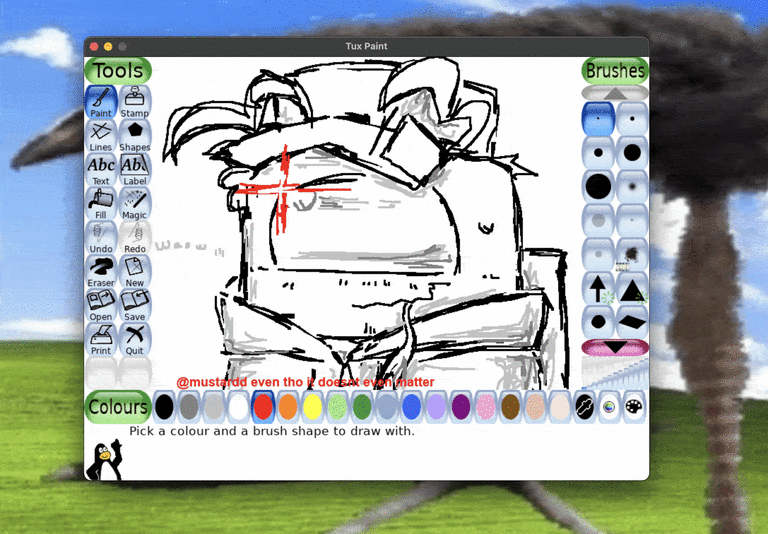This screenshot has height=534, width=768.
Task: Select the rough circle brush in last row
Action: click(598, 322)
